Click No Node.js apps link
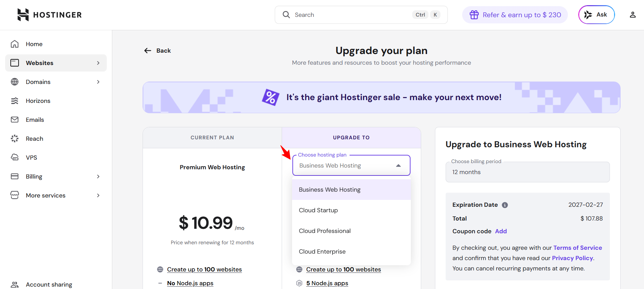This screenshot has width=644, height=289. coord(190,283)
